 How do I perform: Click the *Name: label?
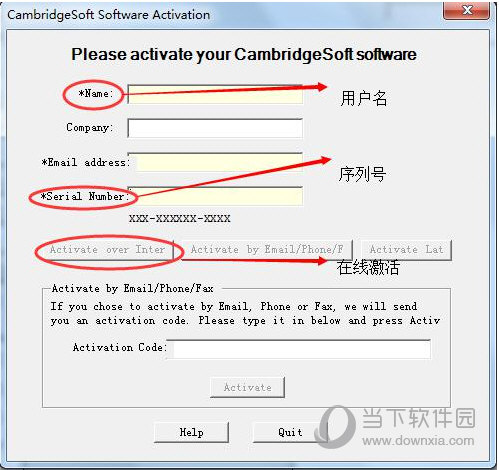[96, 94]
